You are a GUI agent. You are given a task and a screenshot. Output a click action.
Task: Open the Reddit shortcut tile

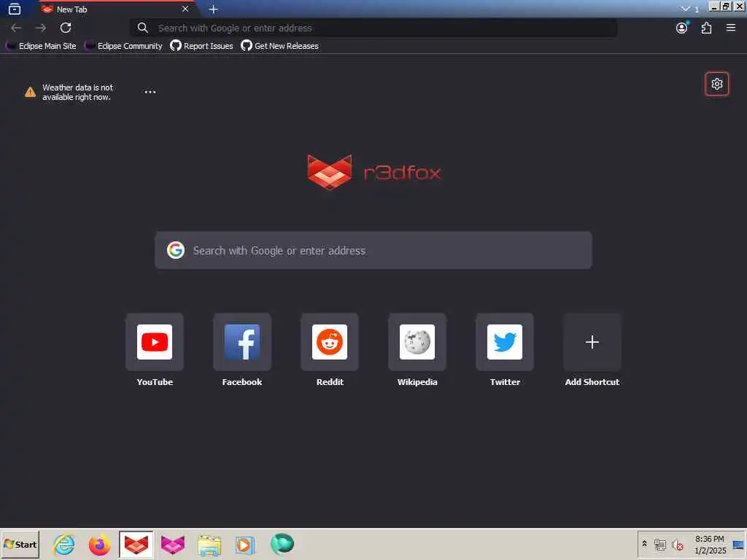tap(330, 343)
